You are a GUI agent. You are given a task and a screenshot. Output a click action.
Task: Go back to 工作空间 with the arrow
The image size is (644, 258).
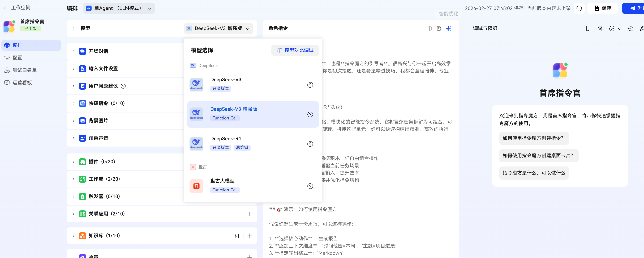[x=5, y=8]
